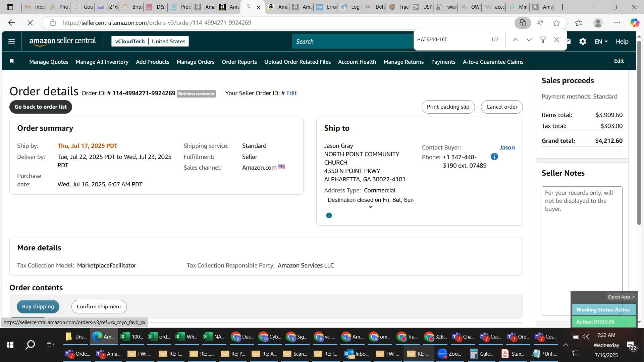Image resolution: width=644 pixels, height=362 pixels.
Task: Expand destination closed days arrow
Action: tap(371, 207)
